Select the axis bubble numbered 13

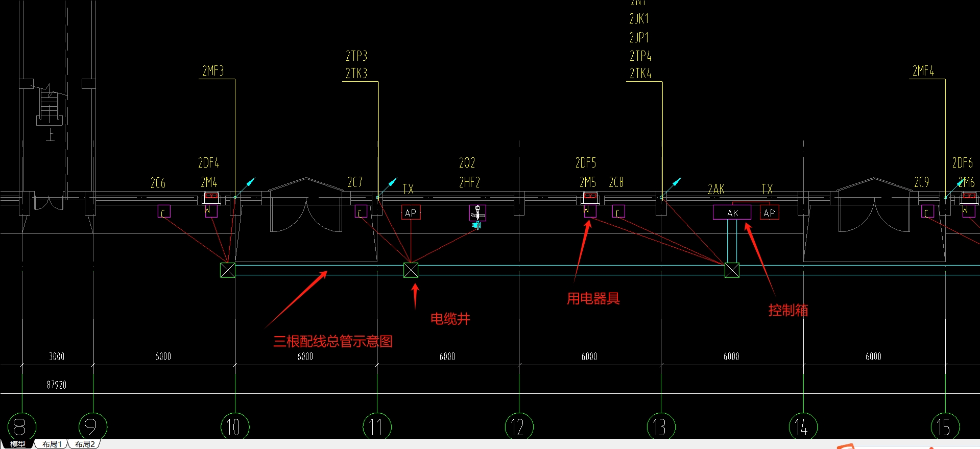pos(661,427)
